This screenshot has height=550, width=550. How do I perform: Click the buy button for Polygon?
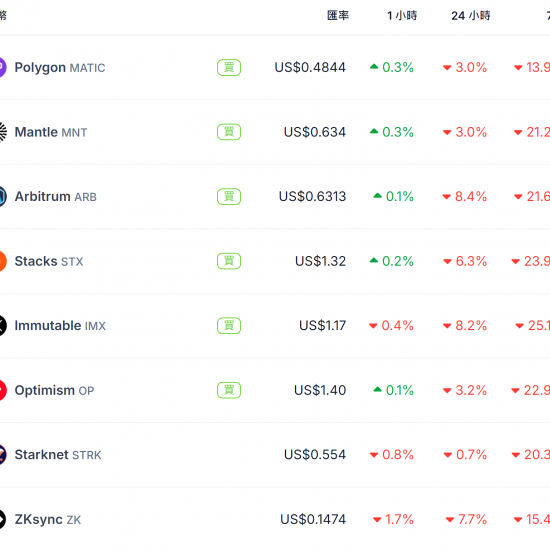pos(229,67)
